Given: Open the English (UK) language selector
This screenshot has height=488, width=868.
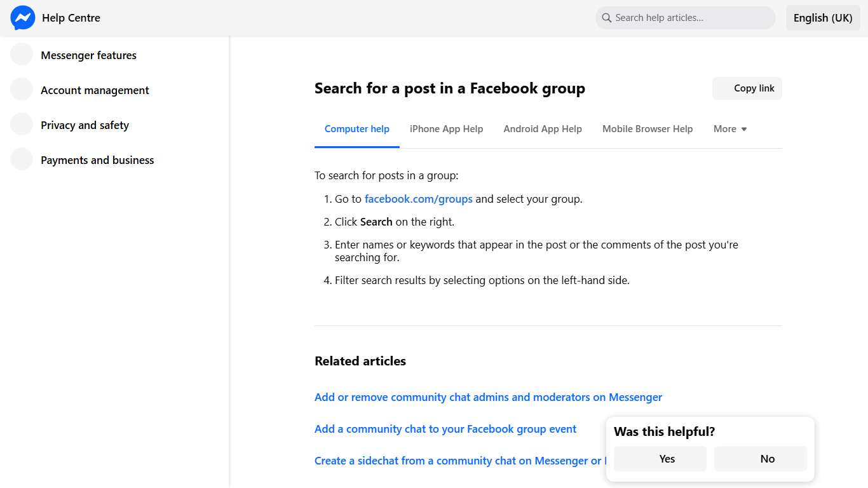Looking at the screenshot, I should click(x=823, y=18).
